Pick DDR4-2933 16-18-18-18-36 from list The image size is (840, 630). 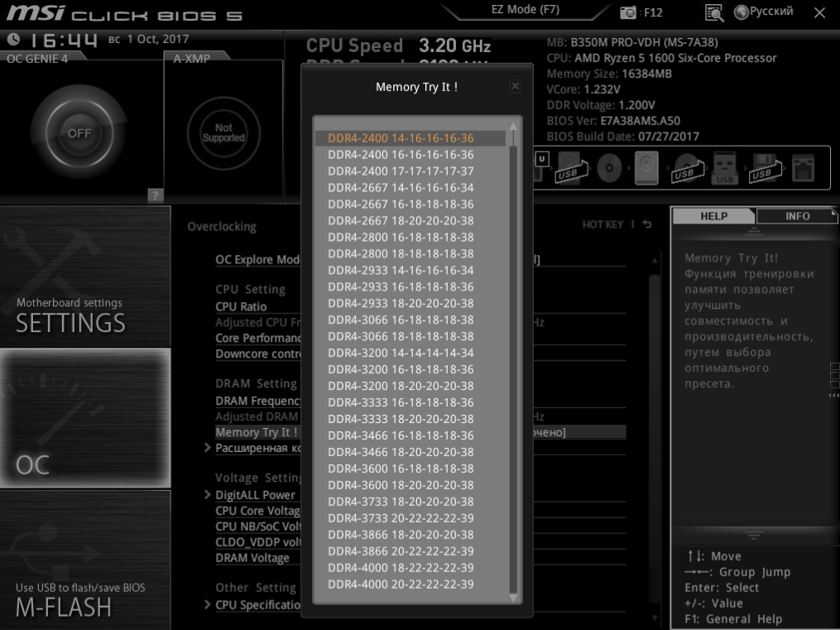410,287
